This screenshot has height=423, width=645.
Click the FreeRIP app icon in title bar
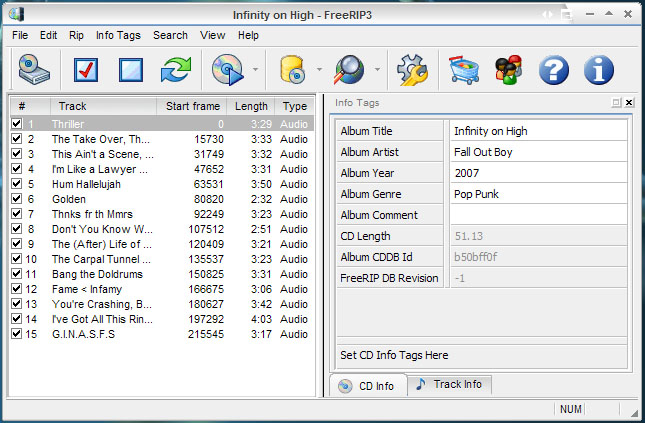click(17, 14)
